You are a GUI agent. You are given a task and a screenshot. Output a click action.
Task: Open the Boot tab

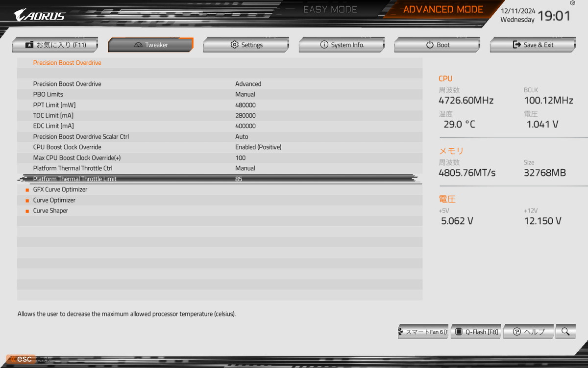point(437,45)
